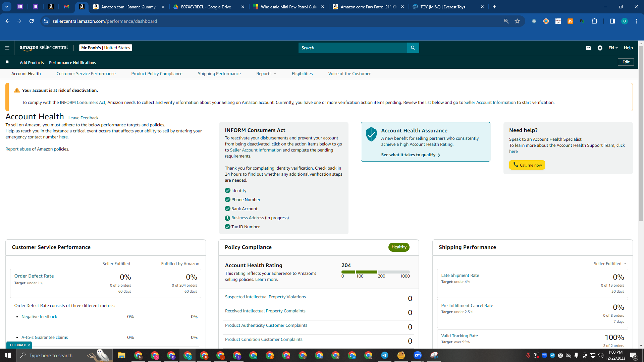This screenshot has width=644, height=362.
Task: Click the search magnifier button
Action: pyautogui.click(x=413, y=48)
